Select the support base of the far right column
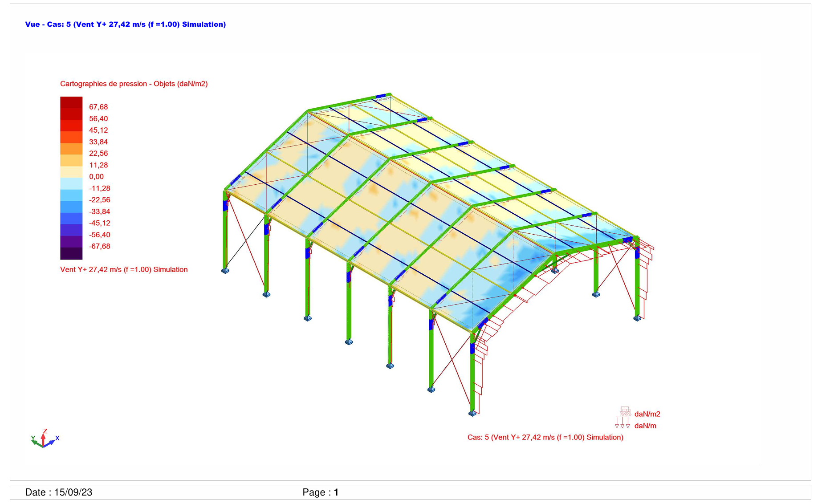The height and width of the screenshot is (504, 826). pyautogui.click(x=637, y=318)
